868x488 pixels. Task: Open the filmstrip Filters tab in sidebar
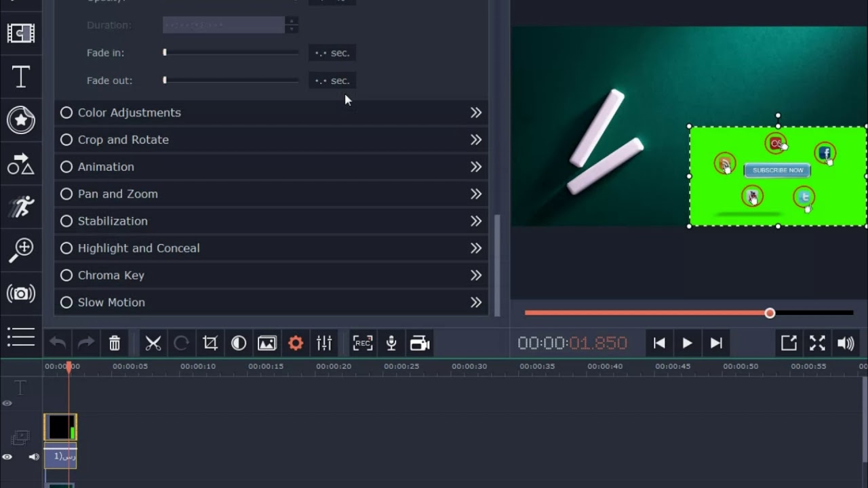pos(21,33)
